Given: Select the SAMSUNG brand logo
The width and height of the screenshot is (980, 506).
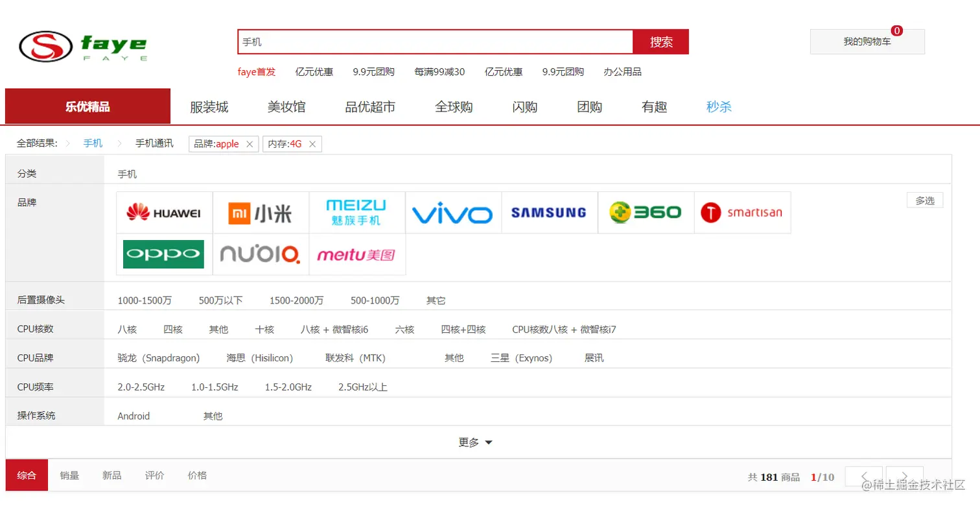Looking at the screenshot, I should 549,212.
